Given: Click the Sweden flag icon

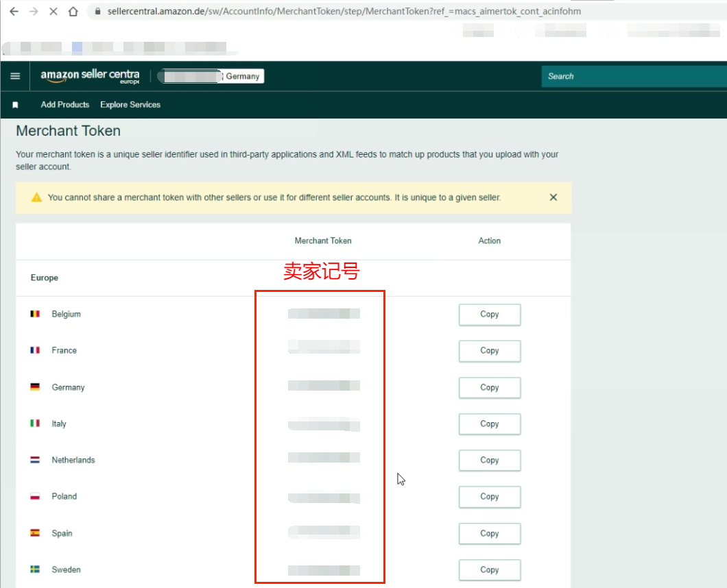Looking at the screenshot, I should [x=35, y=569].
